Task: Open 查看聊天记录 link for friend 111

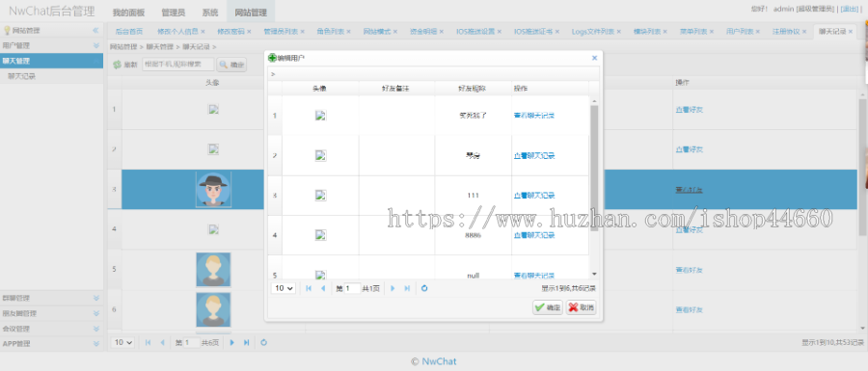Action: coord(534,196)
